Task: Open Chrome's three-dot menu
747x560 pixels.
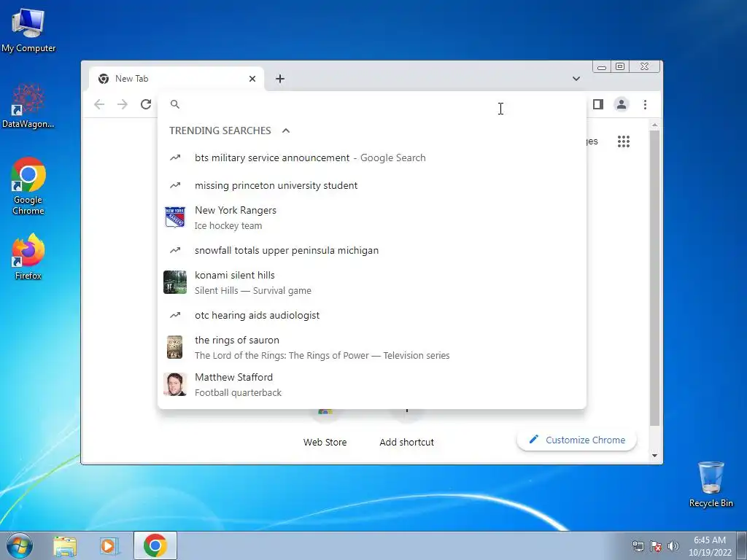Action: (x=645, y=104)
